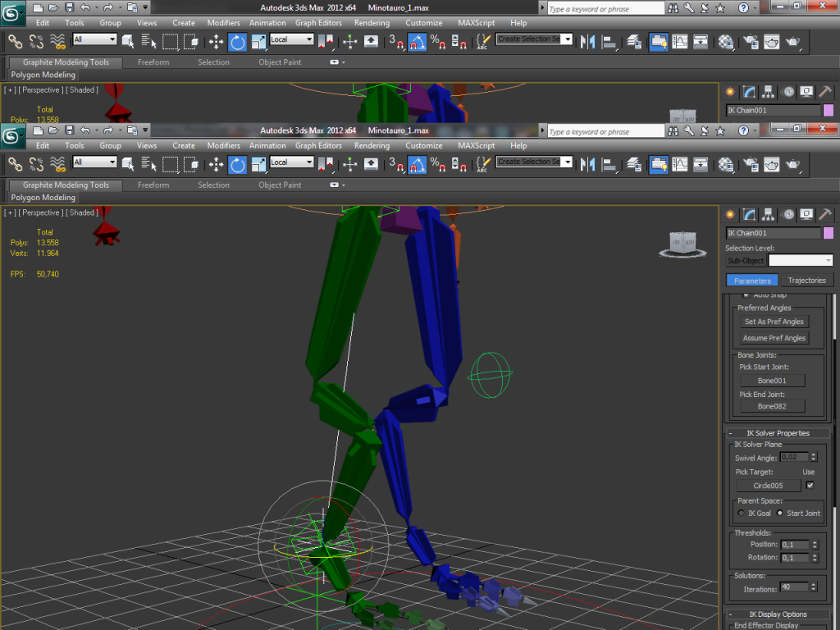The image size is (840, 630).
Task: Toggle Graphite Modeling Tools ribbon in front window
Action: [x=659, y=164]
